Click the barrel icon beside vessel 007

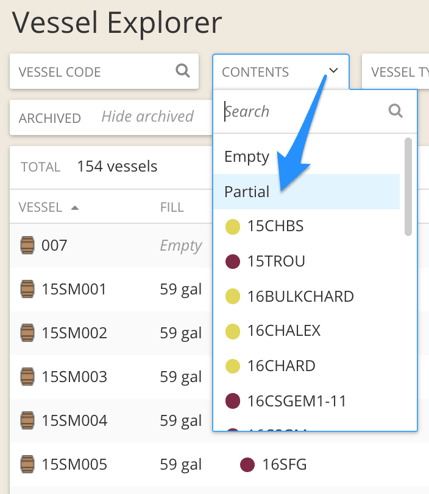click(x=27, y=245)
